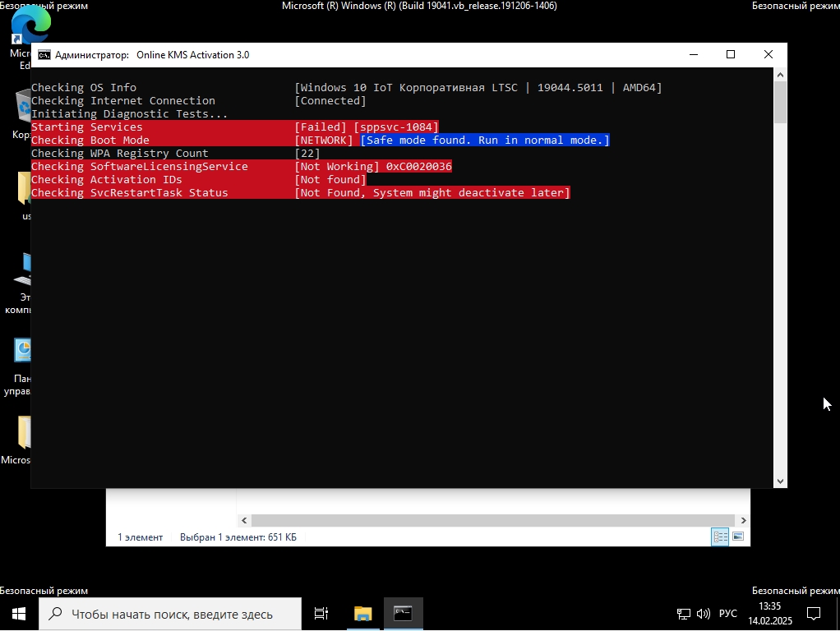Viewport: 840px width, 631px height.
Task: Click the console vertical scrollbar thumb
Action: pos(781,103)
